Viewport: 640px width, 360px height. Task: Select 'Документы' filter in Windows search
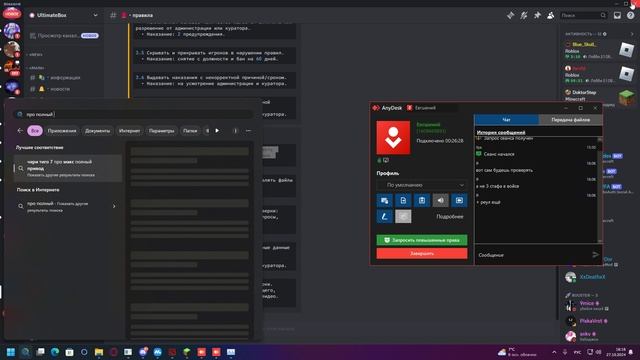97,131
